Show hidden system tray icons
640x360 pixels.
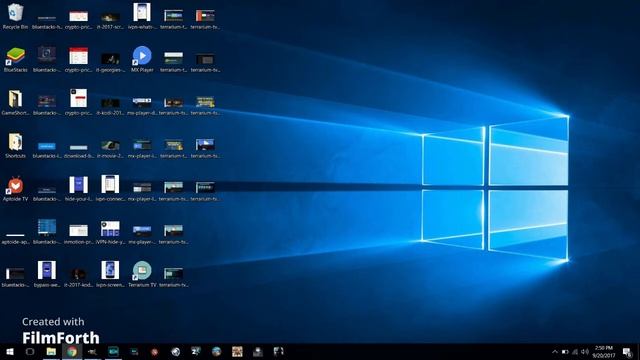pos(554,351)
